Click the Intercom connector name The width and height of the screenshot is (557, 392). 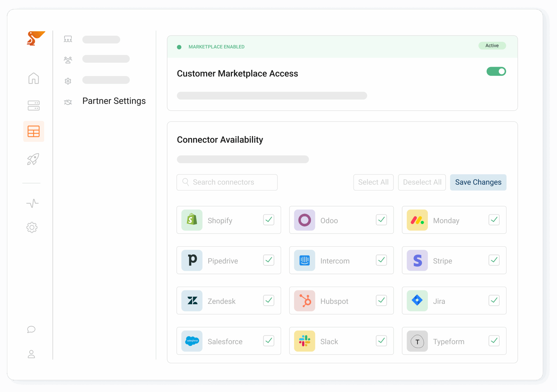coord(335,261)
